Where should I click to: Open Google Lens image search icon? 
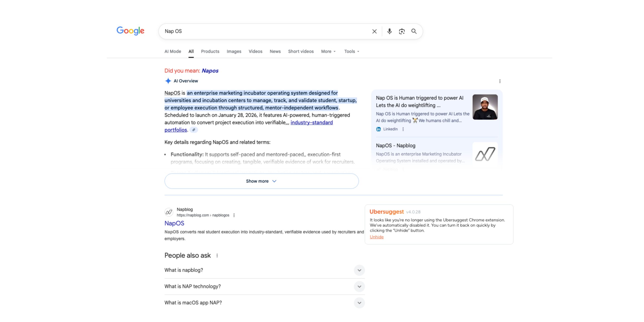pyautogui.click(x=401, y=31)
